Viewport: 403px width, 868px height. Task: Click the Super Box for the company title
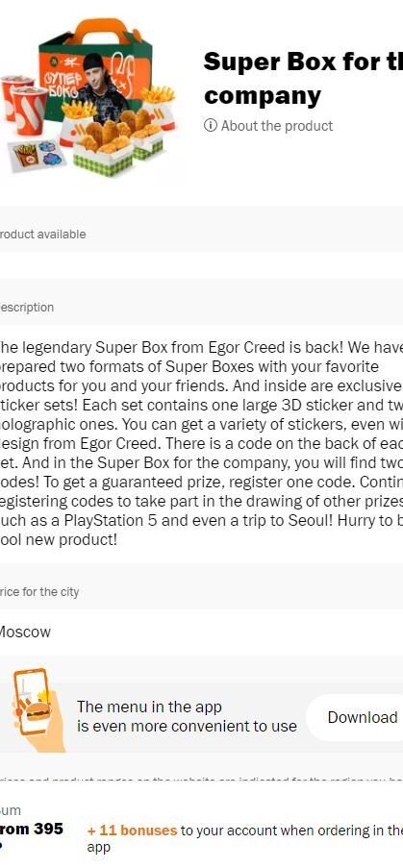point(303,79)
